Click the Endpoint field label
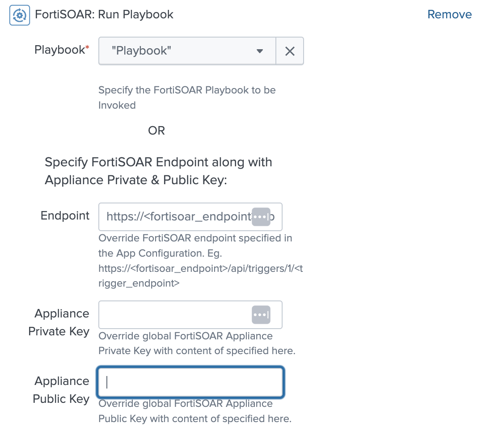The width and height of the screenshot is (482, 448). click(x=65, y=216)
